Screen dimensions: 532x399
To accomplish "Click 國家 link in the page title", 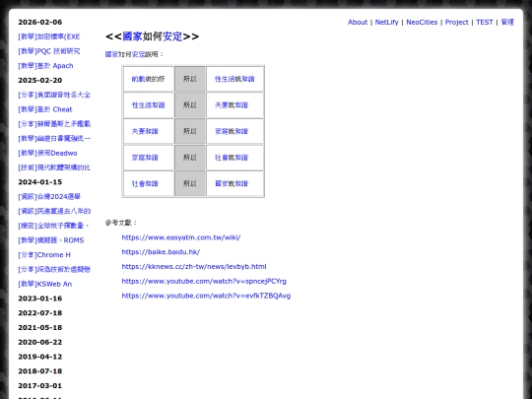I will pyautogui.click(x=132, y=36).
